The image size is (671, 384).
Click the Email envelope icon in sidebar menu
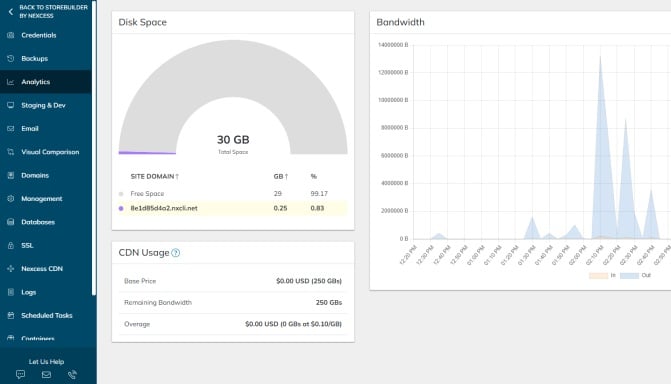(11, 128)
